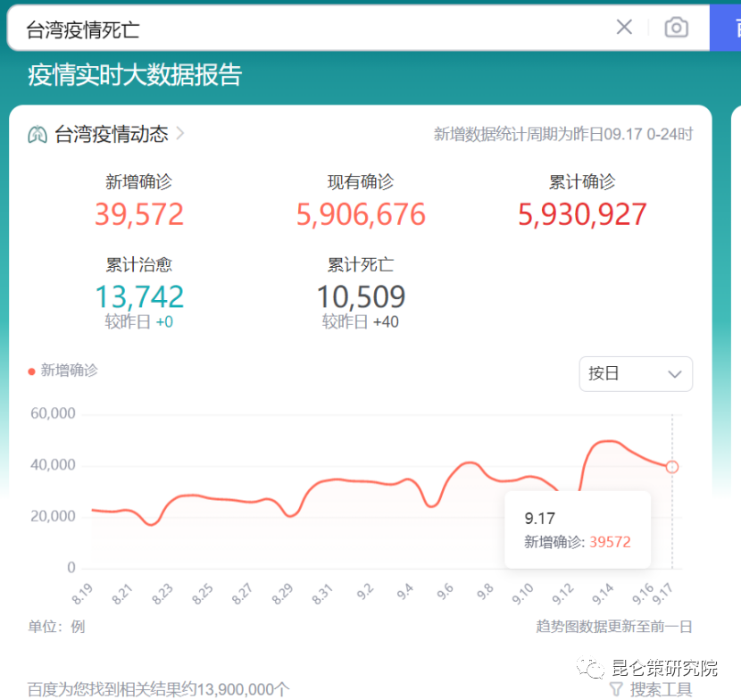Click the blue search button

pyautogui.click(x=725, y=28)
